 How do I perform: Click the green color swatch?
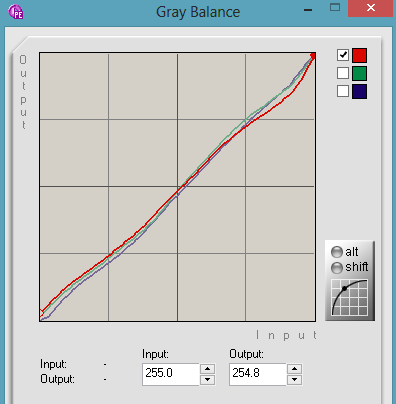(359, 73)
